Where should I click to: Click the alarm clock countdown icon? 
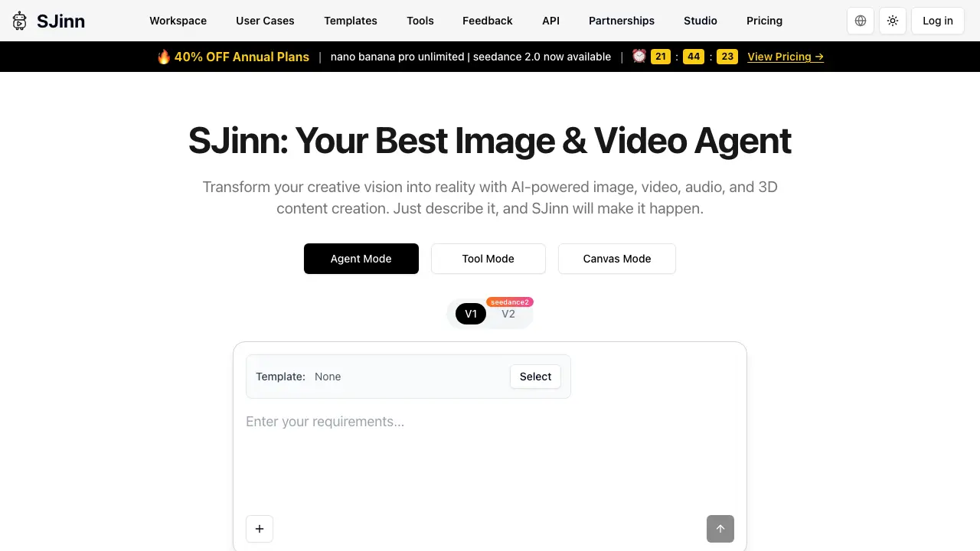(x=639, y=57)
